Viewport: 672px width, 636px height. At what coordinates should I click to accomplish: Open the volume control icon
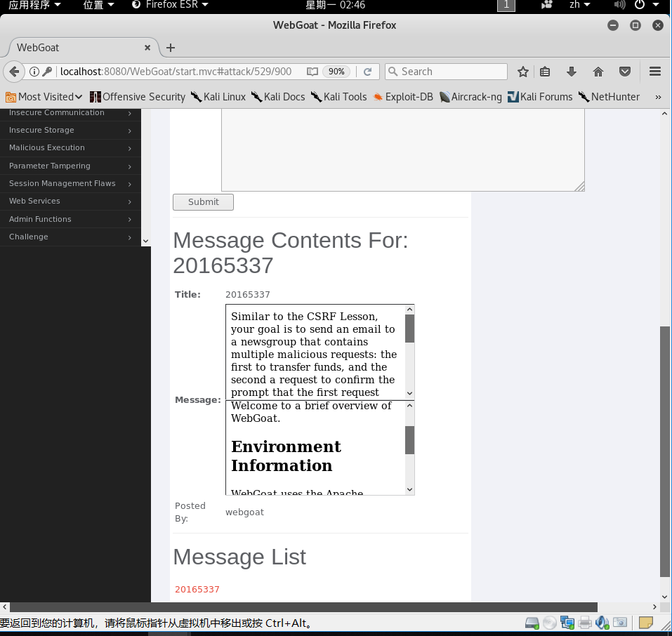coord(619,5)
